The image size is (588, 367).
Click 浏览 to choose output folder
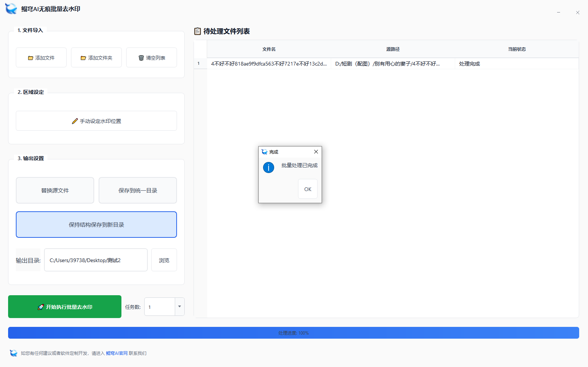click(x=164, y=260)
